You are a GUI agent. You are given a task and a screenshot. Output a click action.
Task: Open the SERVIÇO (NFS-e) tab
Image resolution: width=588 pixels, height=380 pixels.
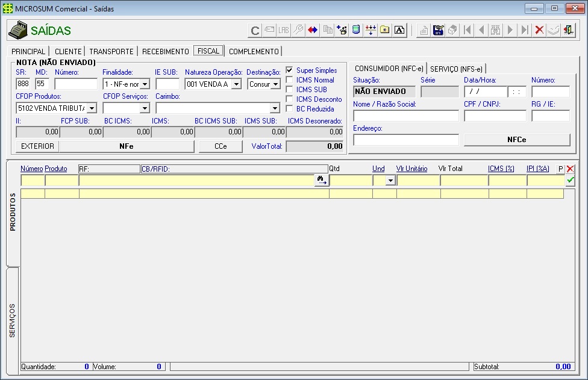click(455, 69)
